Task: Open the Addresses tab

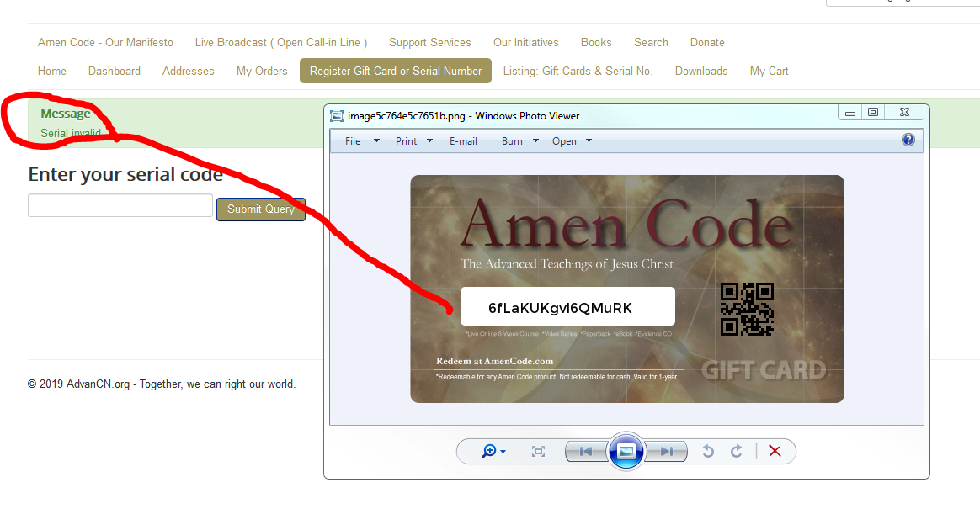Action: [188, 72]
